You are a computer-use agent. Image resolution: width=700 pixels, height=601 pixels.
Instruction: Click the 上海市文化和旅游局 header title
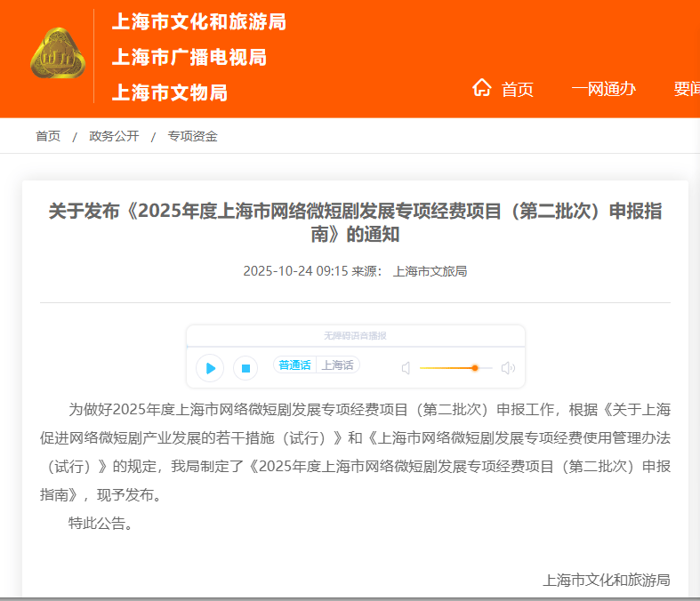[198, 22]
